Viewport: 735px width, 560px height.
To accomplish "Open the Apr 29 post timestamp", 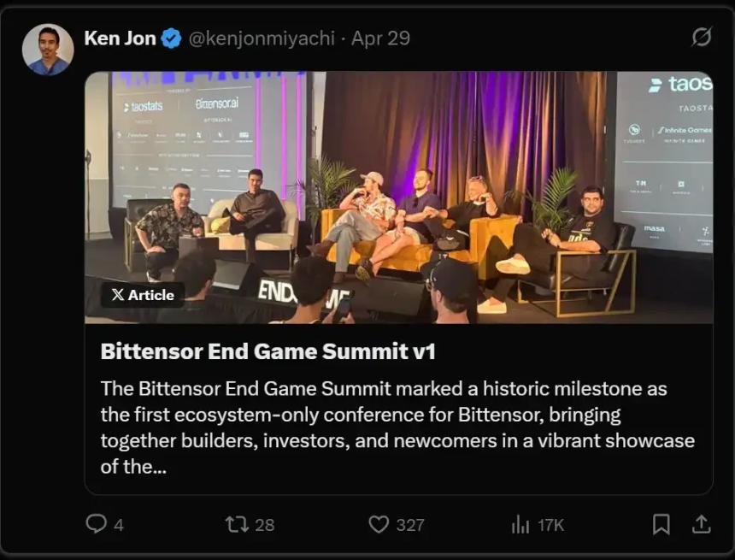I will (380, 38).
